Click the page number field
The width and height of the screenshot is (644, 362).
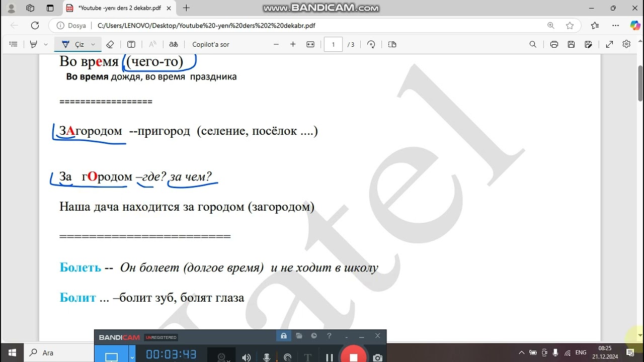333,44
